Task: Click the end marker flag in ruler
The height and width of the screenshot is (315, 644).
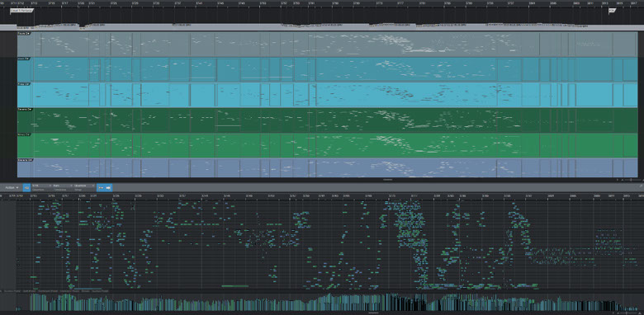Action: tap(612, 11)
